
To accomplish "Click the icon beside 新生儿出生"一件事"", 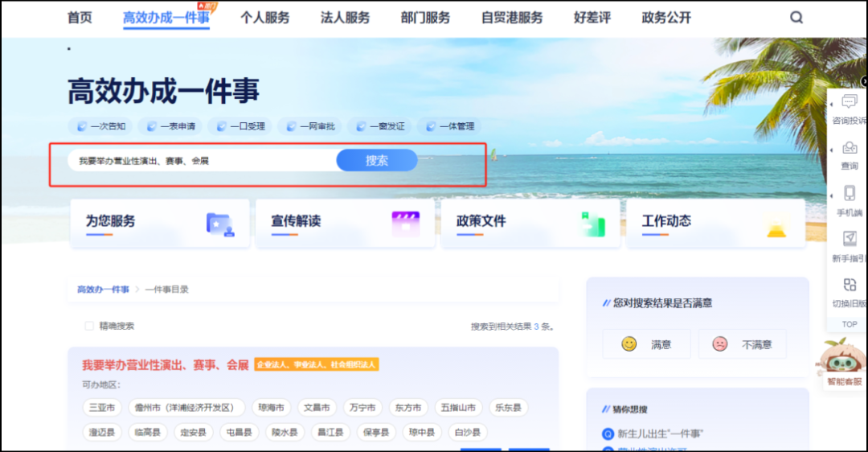I will [608, 434].
